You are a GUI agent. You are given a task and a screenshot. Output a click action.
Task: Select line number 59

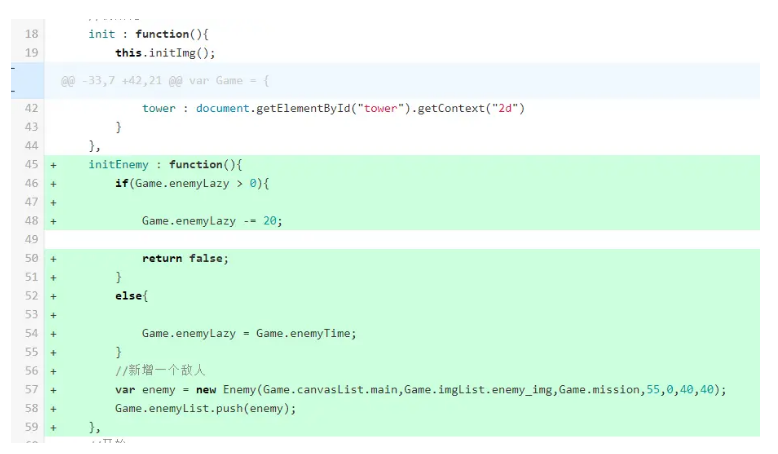pos(31,427)
